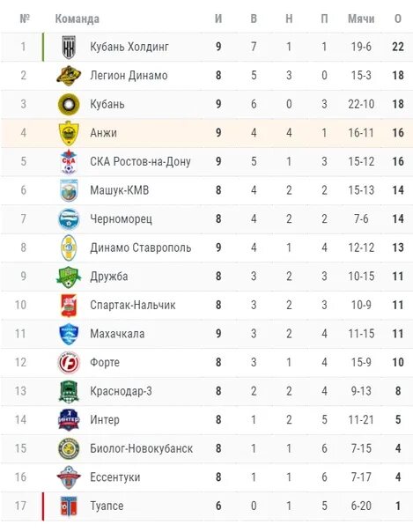Open the Черноморец club emblem
This screenshot has width=413, height=532.
(69, 219)
